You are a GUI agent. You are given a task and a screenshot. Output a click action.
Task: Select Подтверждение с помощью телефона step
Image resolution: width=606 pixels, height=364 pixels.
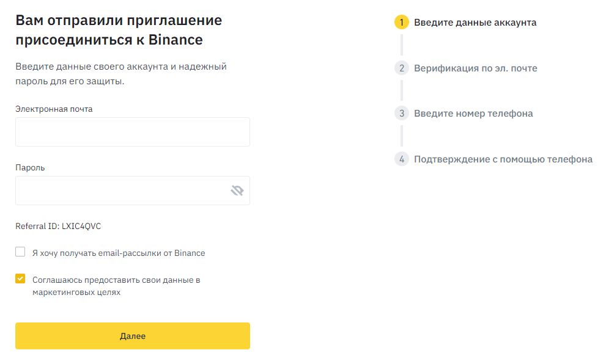tap(503, 159)
